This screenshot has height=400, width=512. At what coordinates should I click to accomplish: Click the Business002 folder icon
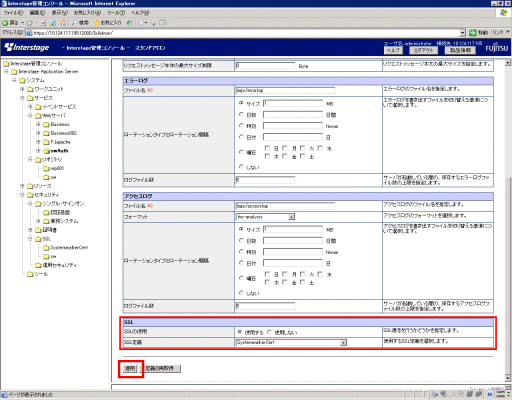click(46, 133)
